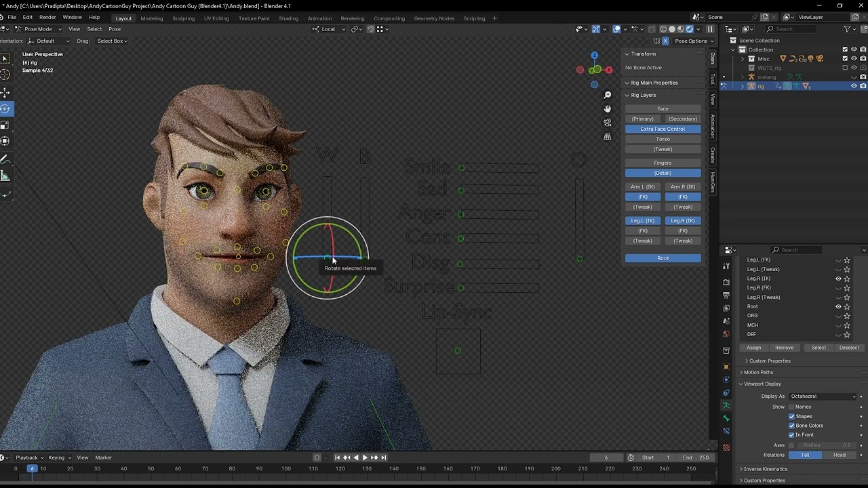This screenshot has height=488, width=868.
Task: Switch to the Shading workspace tab
Action: [288, 18]
